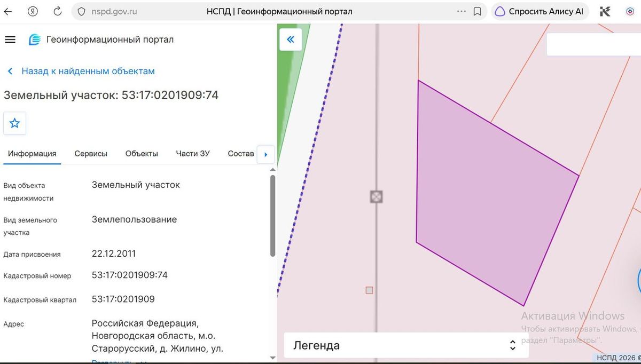This screenshot has height=364, width=641.
Task: Open the Объекты tab
Action: pos(142,154)
